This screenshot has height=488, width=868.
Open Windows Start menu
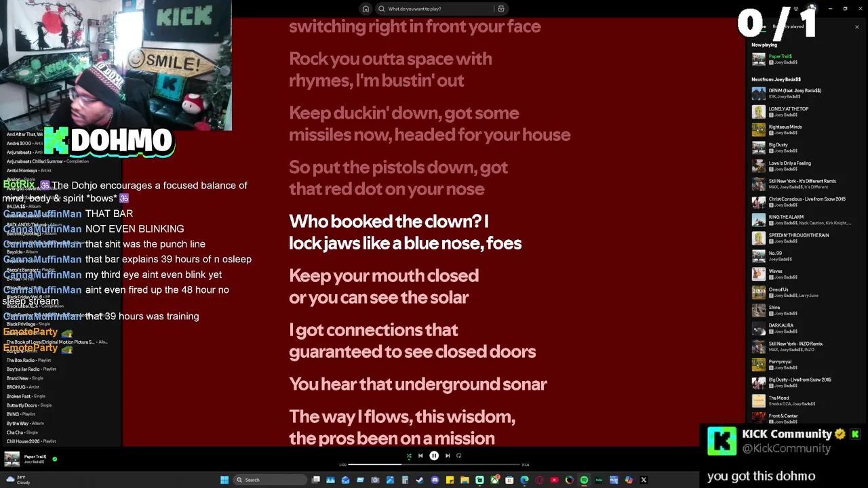(x=224, y=480)
